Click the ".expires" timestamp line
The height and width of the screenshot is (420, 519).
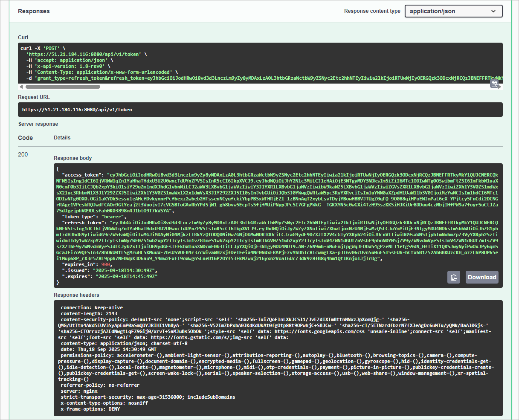tap(110, 276)
